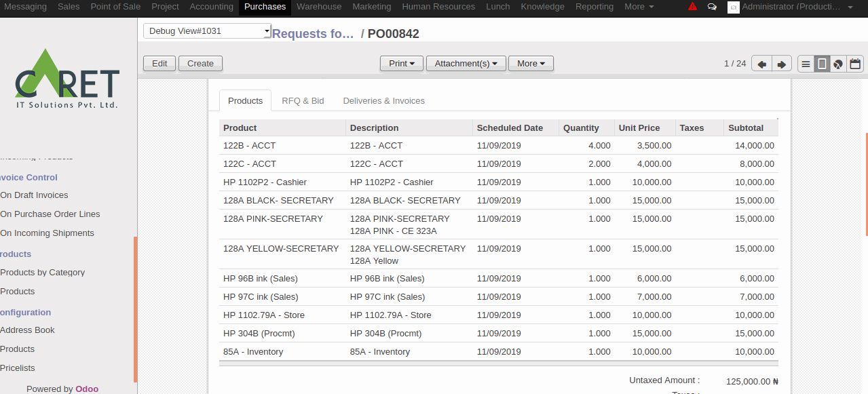Open On Purchase Order Lines link
The image size is (868, 394).
(50, 214)
